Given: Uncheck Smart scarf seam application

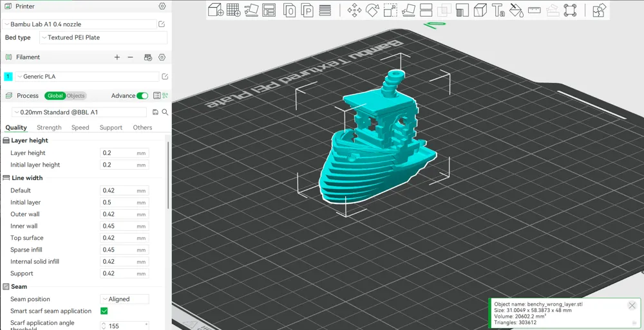Looking at the screenshot, I should [104, 311].
